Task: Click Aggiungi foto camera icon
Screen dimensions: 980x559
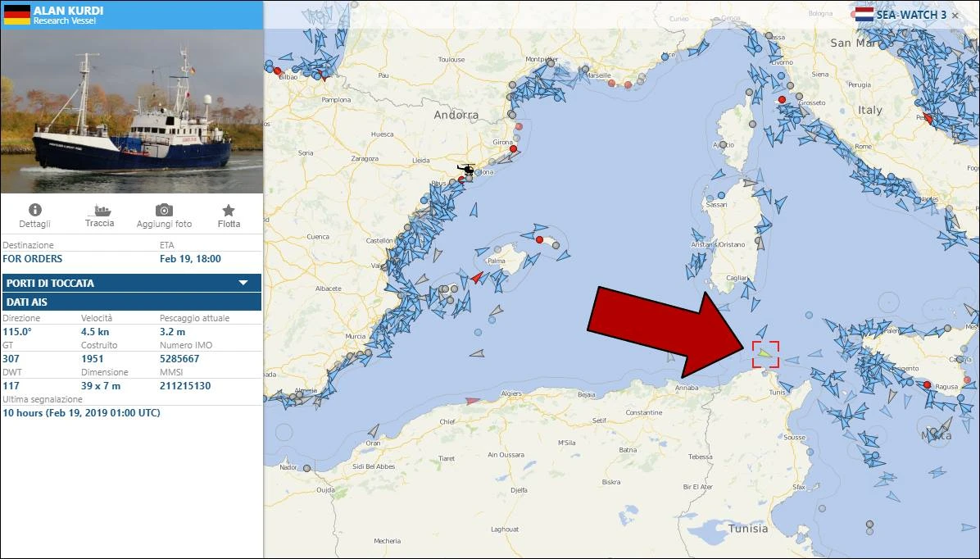Action: [164, 210]
